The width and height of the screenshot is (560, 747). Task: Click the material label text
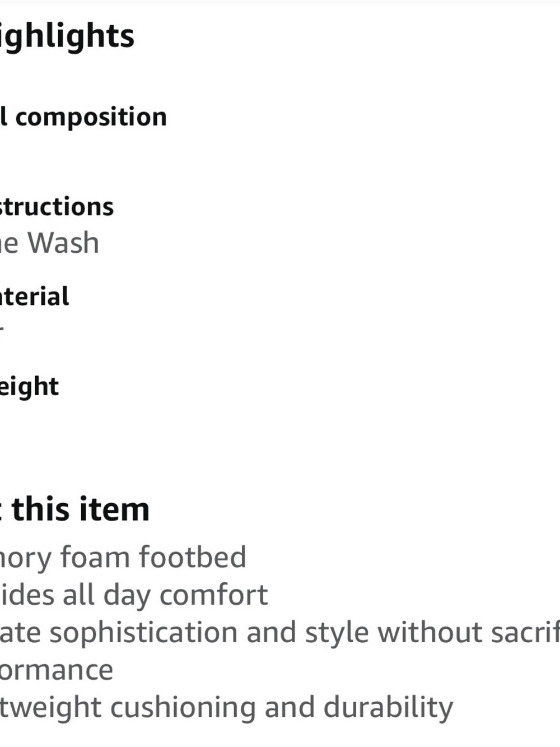coord(34,296)
